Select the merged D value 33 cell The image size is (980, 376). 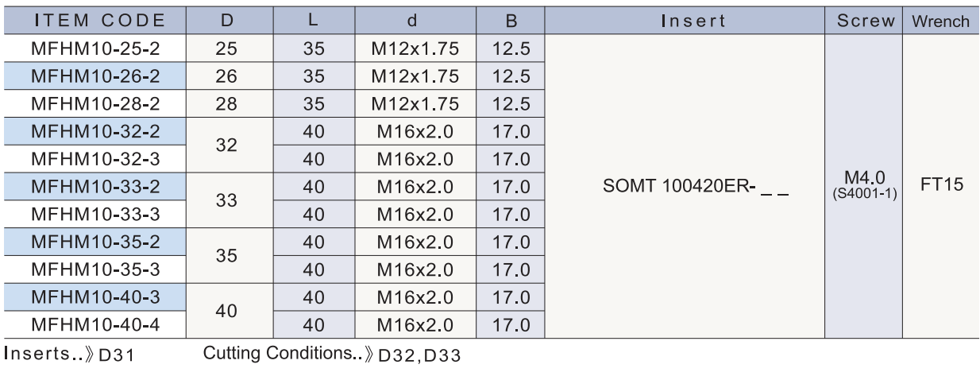(226, 200)
